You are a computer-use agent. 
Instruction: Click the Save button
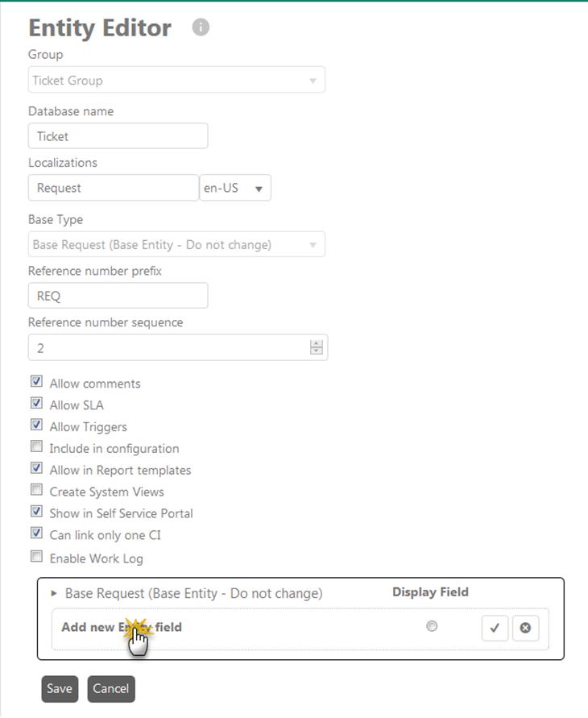[x=59, y=688]
